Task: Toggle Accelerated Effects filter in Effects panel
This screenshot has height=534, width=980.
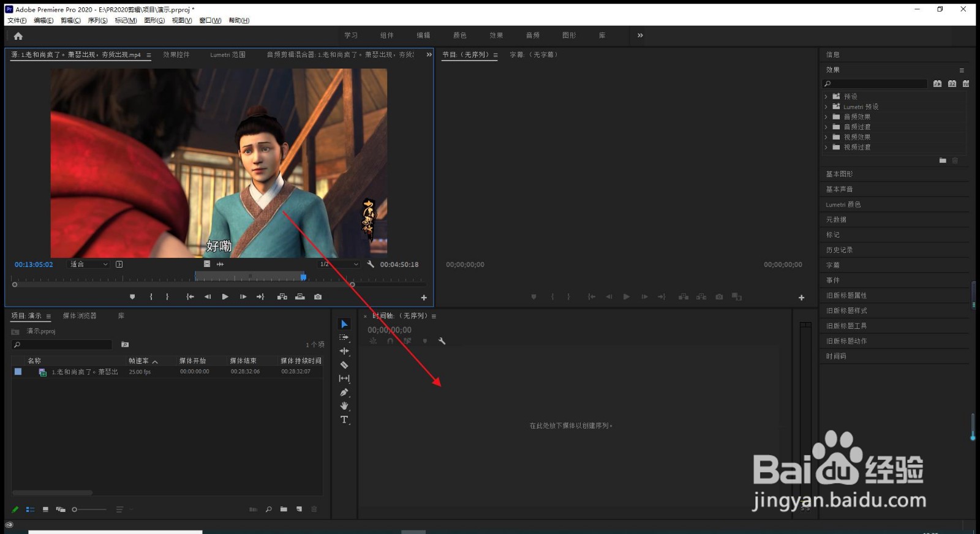Action: coord(937,84)
